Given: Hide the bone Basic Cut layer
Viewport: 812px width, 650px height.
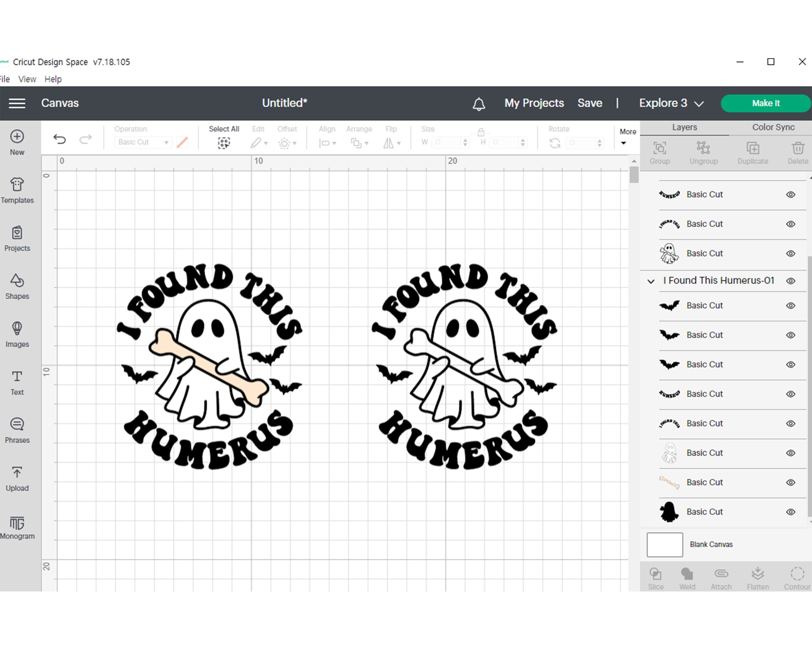Looking at the screenshot, I should [791, 482].
